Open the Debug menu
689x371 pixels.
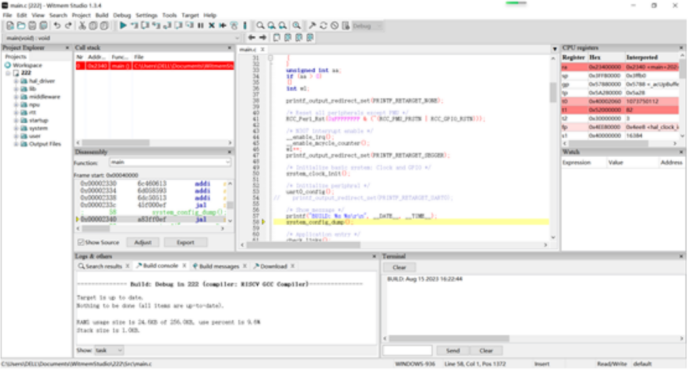122,15
